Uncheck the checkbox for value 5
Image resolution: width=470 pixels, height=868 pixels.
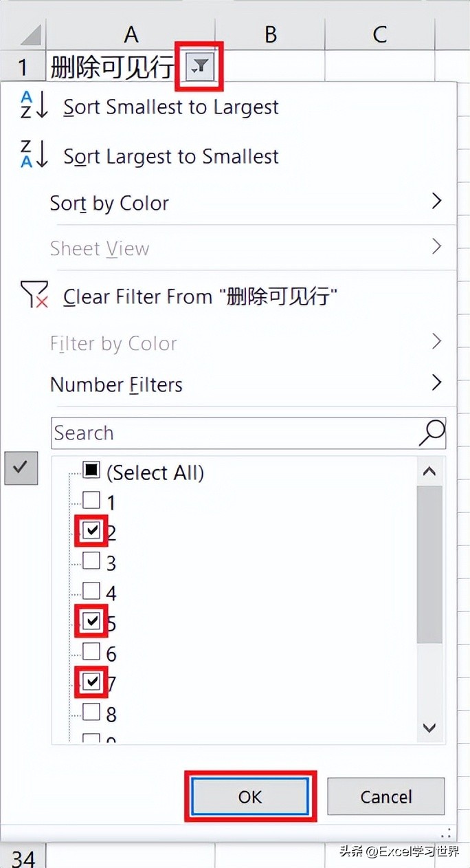click(91, 621)
